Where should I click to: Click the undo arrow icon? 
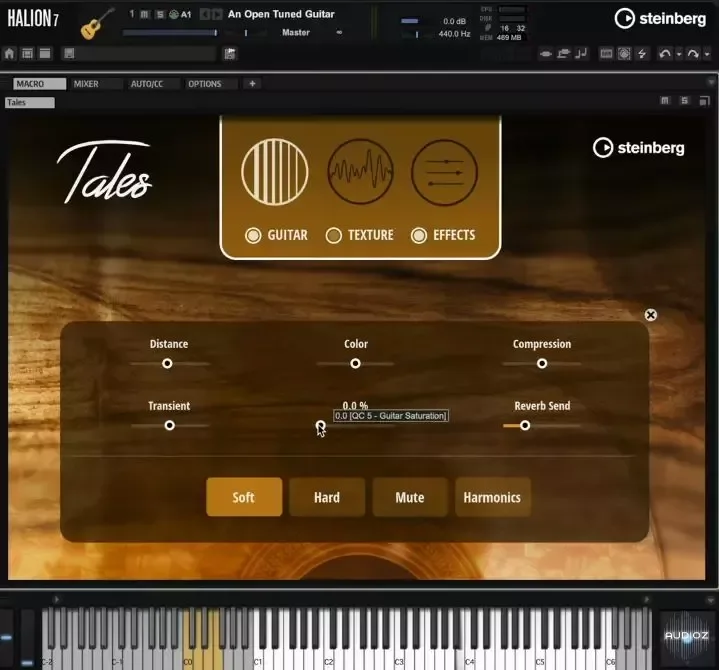[x=664, y=54]
